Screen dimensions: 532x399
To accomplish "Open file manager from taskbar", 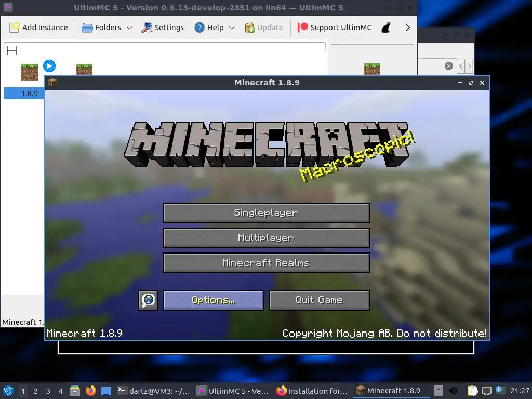I will coord(75,391).
